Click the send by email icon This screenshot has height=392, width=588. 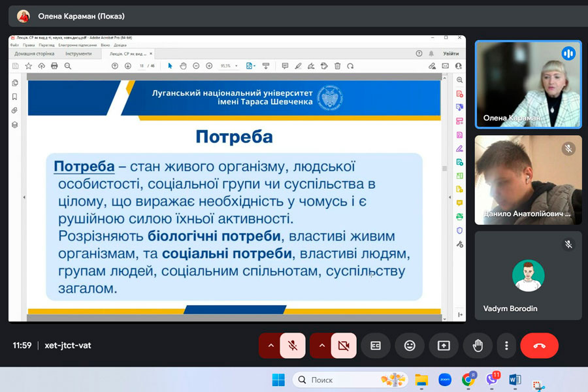445,66
